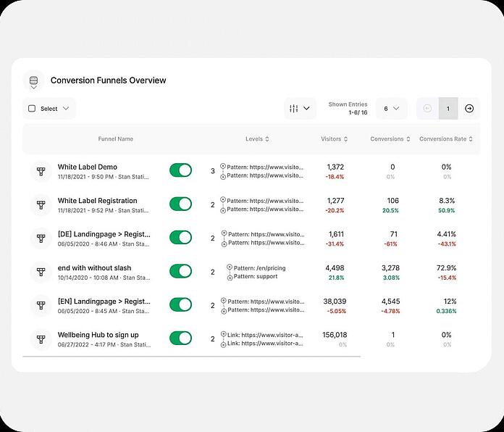Image resolution: width=504 pixels, height=432 pixels.
Task: Click the Shown Entries 1-6/16 label
Action: coord(348,109)
